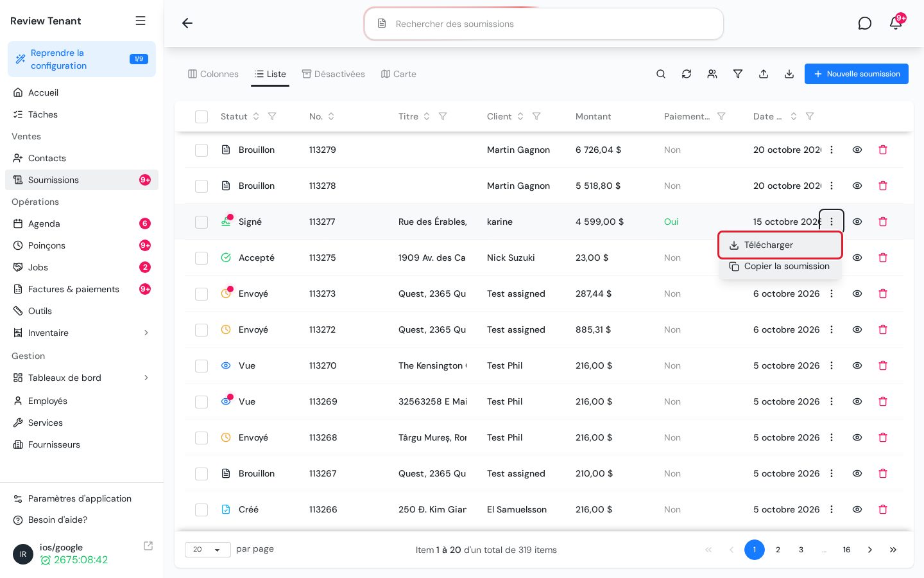Refresh the submissions list
Screen dimensions: 924x578
[x=687, y=74]
